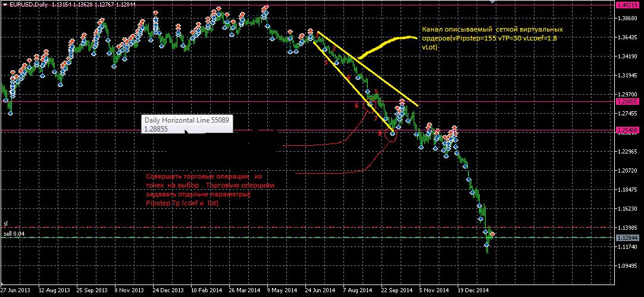Click the 1.20720 value on price scale
Viewport: 644px width, 297px height.
(x=628, y=170)
